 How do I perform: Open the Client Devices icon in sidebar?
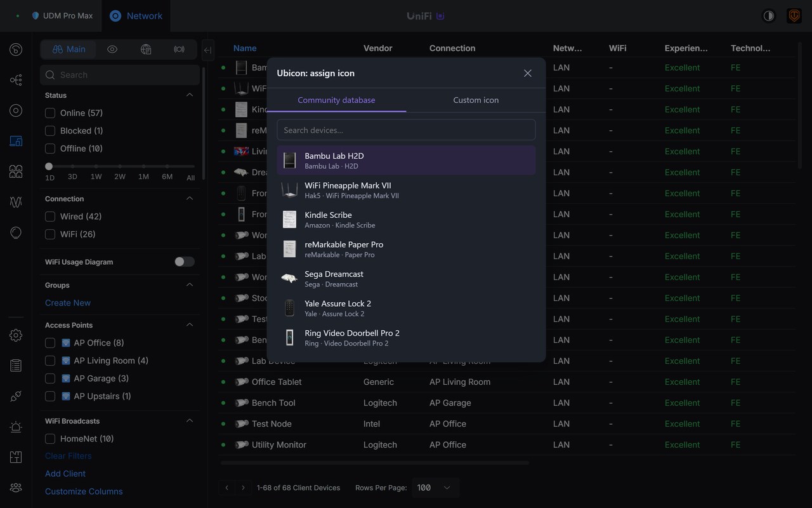(16, 141)
